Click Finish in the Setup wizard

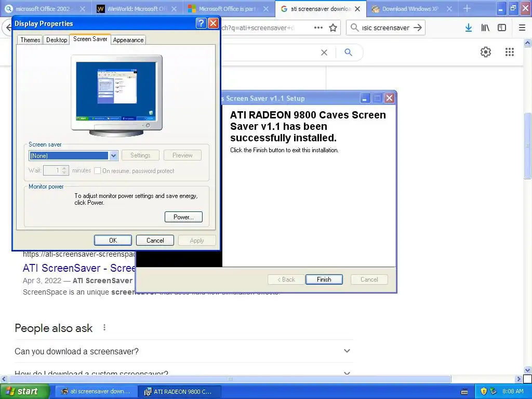(x=324, y=279)
